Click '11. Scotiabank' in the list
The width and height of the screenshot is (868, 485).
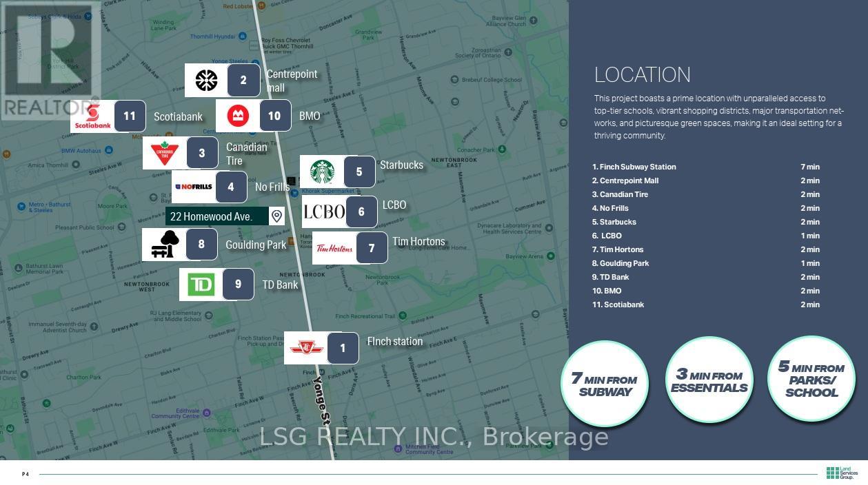pos(618,305)
